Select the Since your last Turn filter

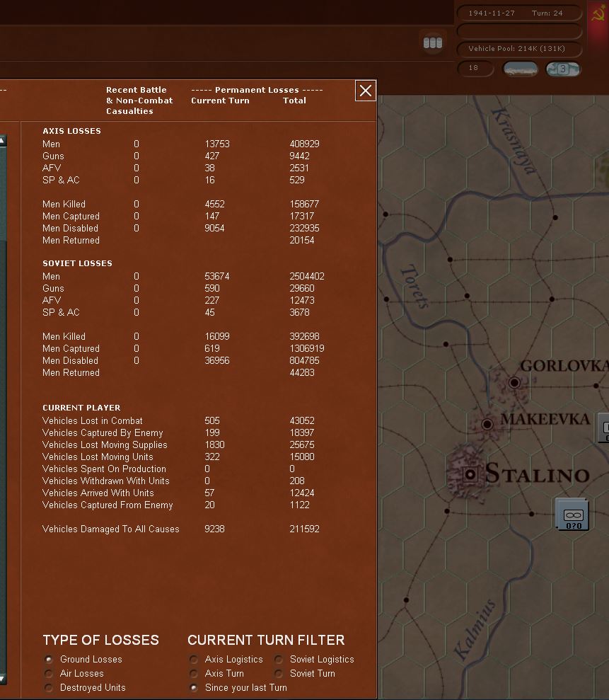[193, 688]
